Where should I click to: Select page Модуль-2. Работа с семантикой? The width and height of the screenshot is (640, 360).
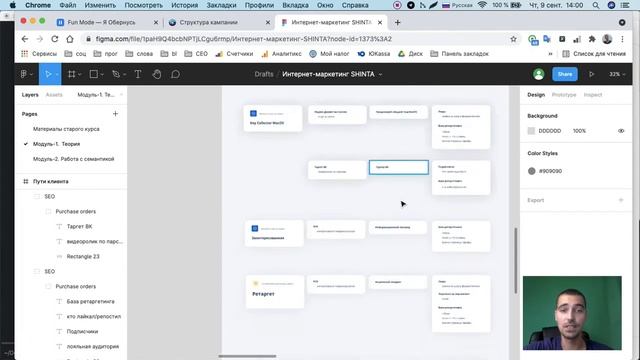pyautogui.click(x=73, y=159)
